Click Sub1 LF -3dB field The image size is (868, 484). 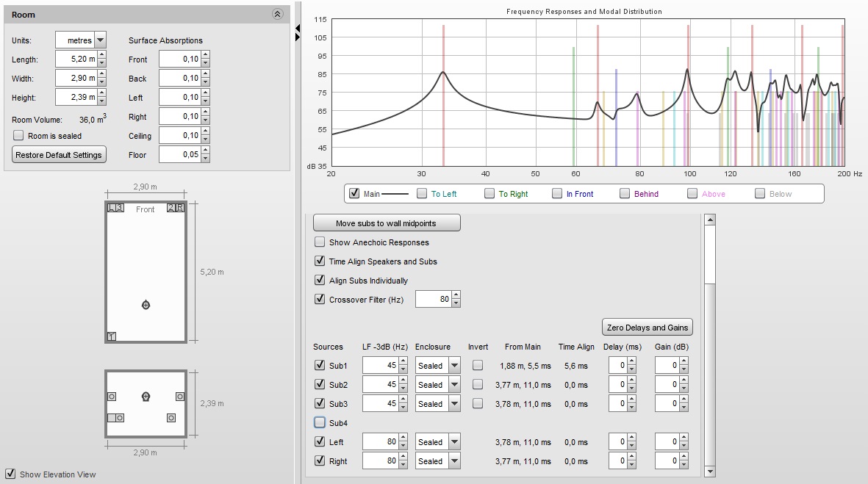(x=381, y=365)
